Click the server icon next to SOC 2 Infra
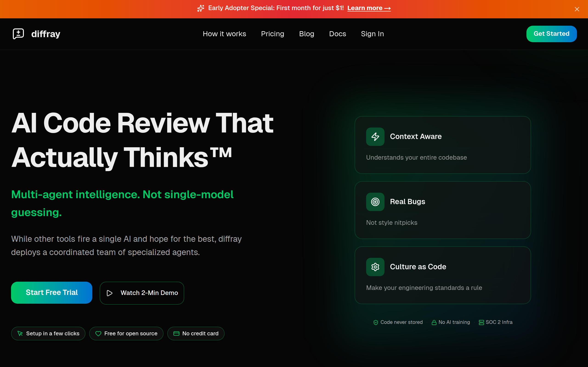Viewport: 588px width, 367px height. (x=481, y=322)
